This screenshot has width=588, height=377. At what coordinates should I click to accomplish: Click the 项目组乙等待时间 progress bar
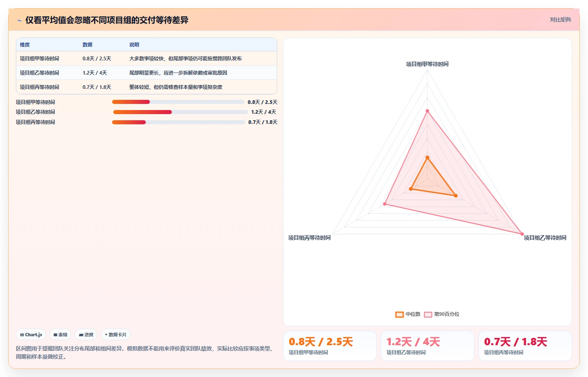180,112
